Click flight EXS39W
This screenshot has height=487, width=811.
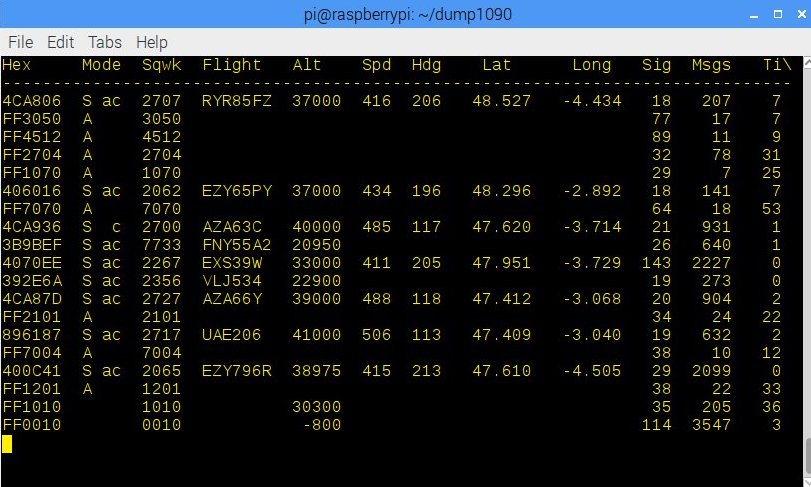(232, 263)
